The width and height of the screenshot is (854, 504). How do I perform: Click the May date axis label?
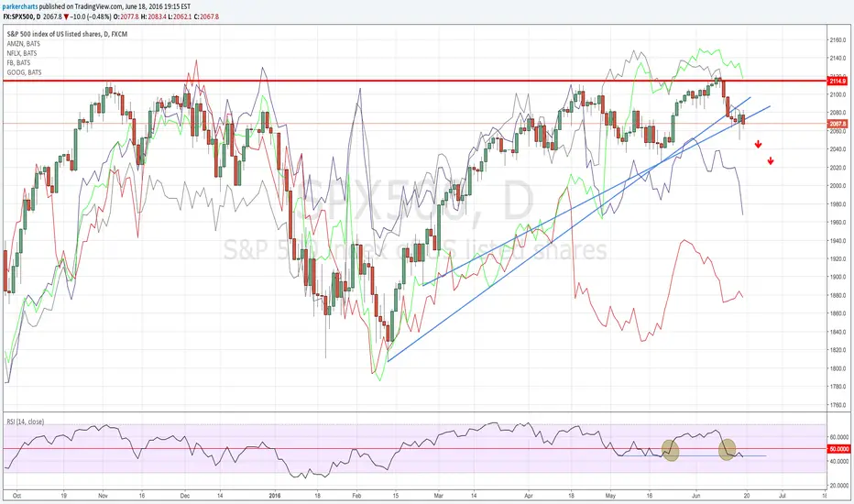point(610,496)
